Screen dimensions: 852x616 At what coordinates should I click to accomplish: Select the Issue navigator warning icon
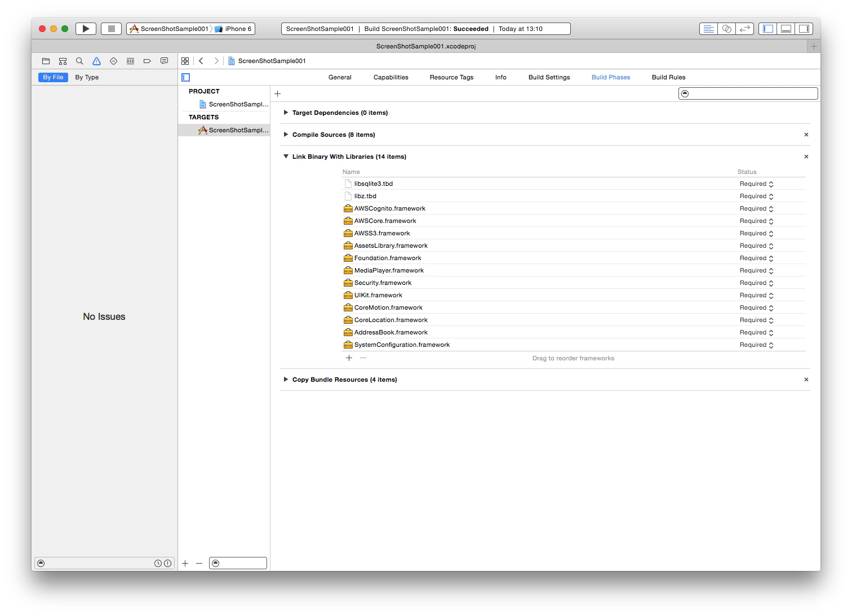(x=96, y=61)
